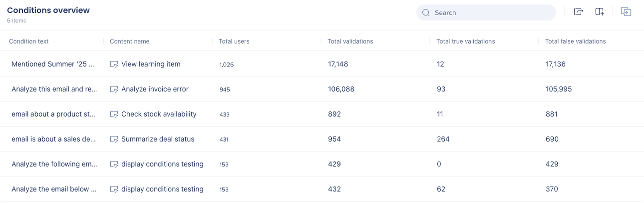The image size is (644, 203).
Task: Sort by Total users column header
Action: tap(234, 41)
